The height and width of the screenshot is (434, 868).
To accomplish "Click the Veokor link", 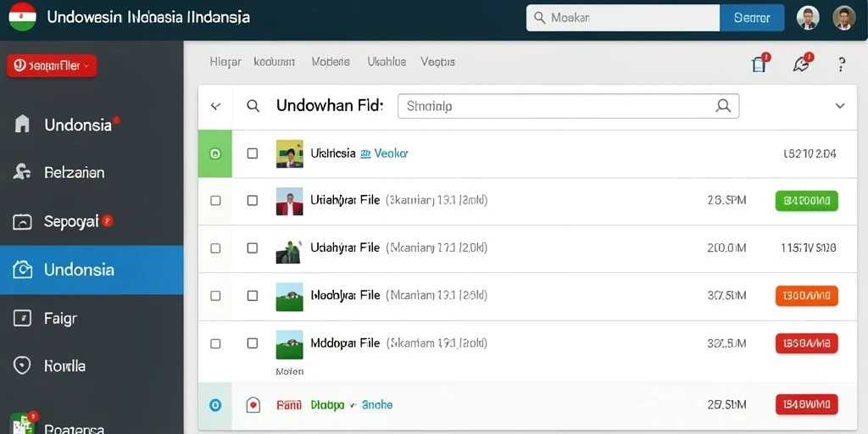I will point(391,153).
